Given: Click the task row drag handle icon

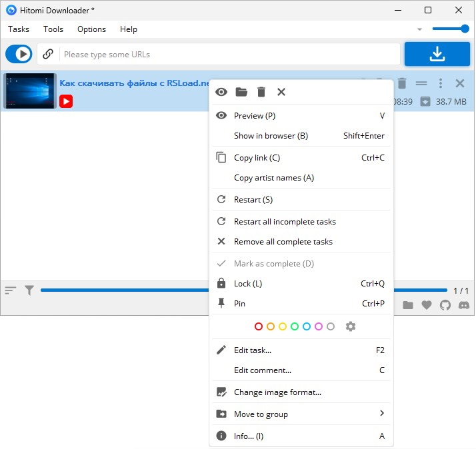Looking at the screenshot, I should coord(421,83).
